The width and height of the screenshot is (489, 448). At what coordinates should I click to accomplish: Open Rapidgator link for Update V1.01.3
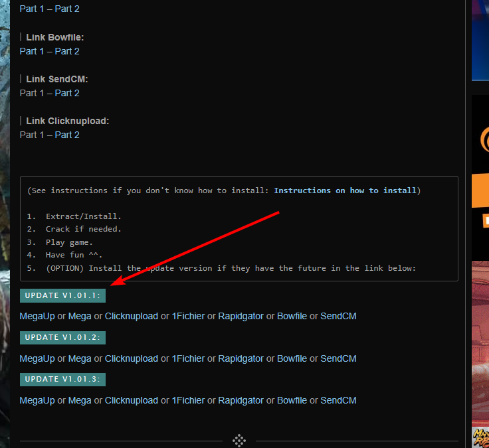[x=241, y=400]
